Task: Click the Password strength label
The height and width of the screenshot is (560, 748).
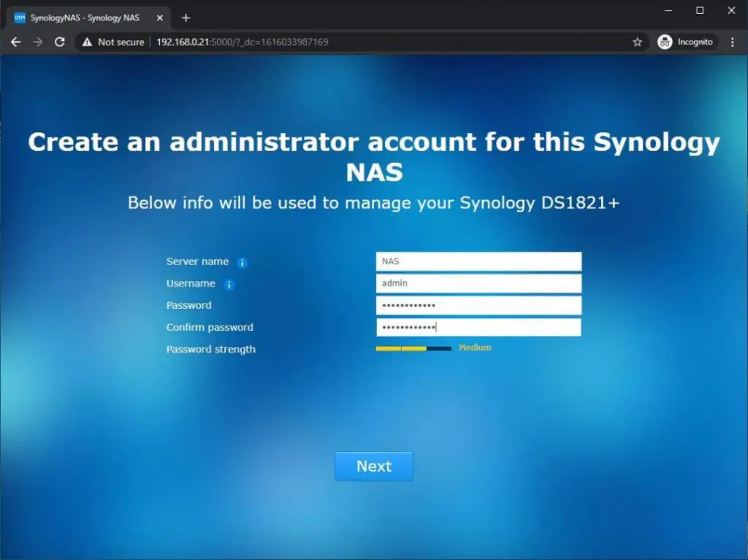Action: [211, 349]
